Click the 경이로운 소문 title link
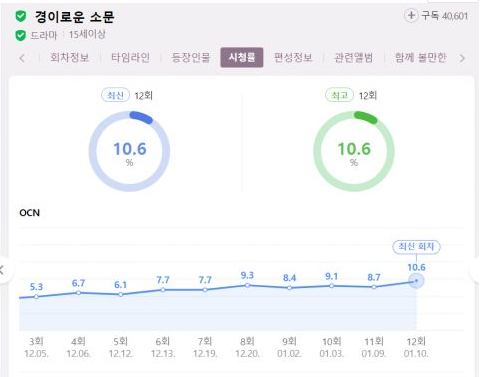 point(75,16)
